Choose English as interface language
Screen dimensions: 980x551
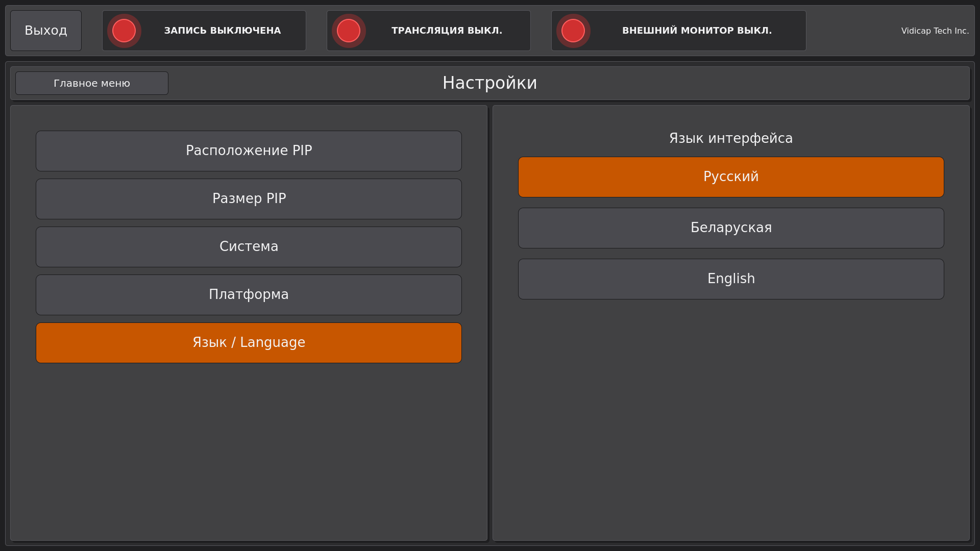click(731, 279)
